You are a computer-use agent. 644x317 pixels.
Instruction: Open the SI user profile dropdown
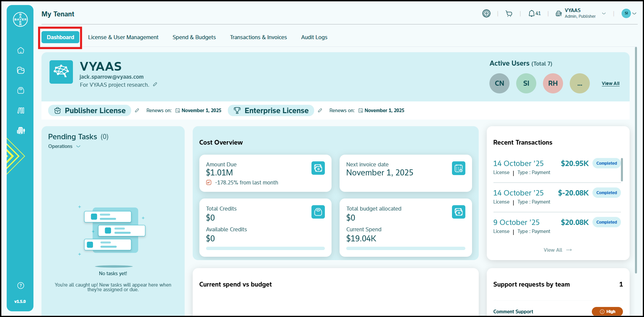coord(629,13)
